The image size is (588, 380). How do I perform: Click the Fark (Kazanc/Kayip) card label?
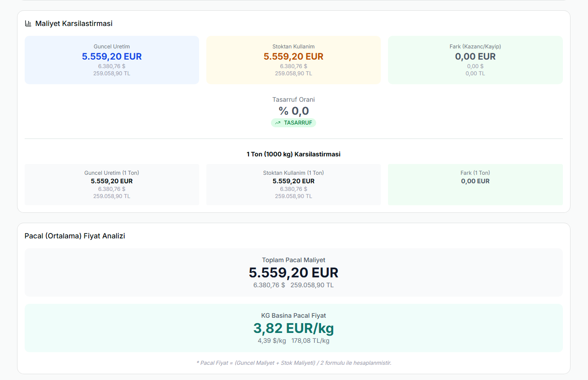pos(475,47)
